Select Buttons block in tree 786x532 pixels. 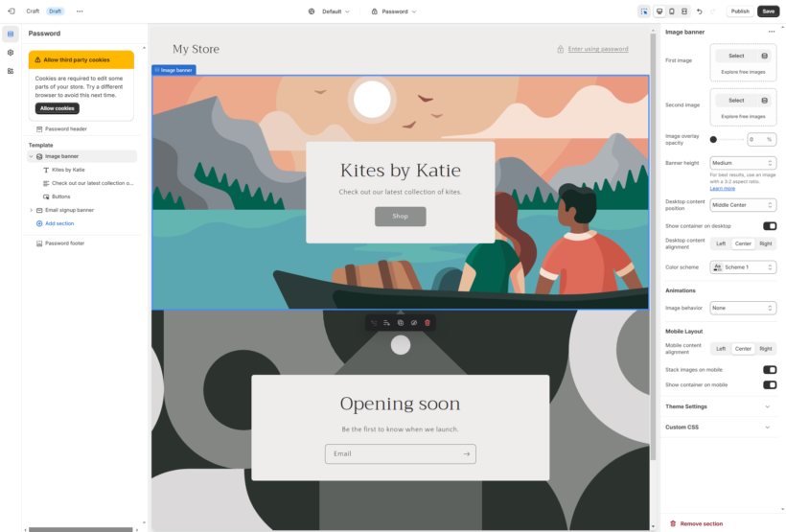[x=60, y=197]
